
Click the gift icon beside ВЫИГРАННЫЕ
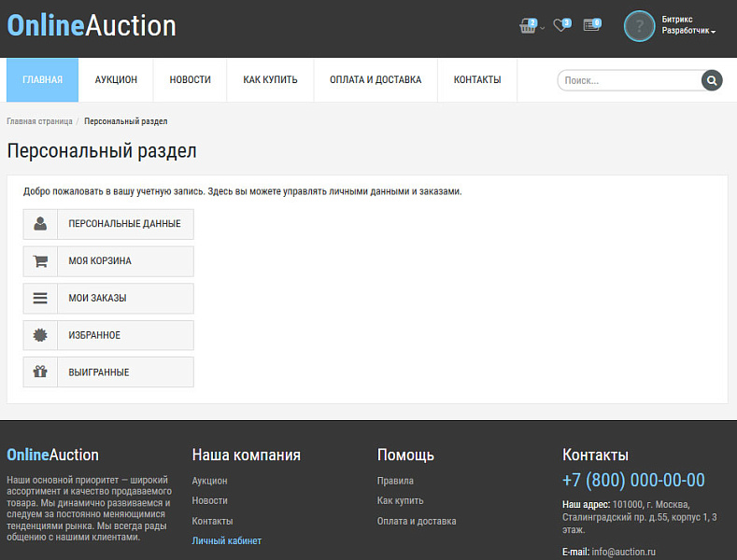coord(40,372)
